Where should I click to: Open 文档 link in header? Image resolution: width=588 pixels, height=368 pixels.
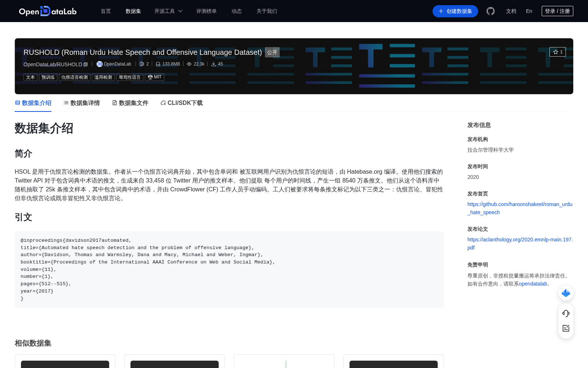[x=511, y=11]
